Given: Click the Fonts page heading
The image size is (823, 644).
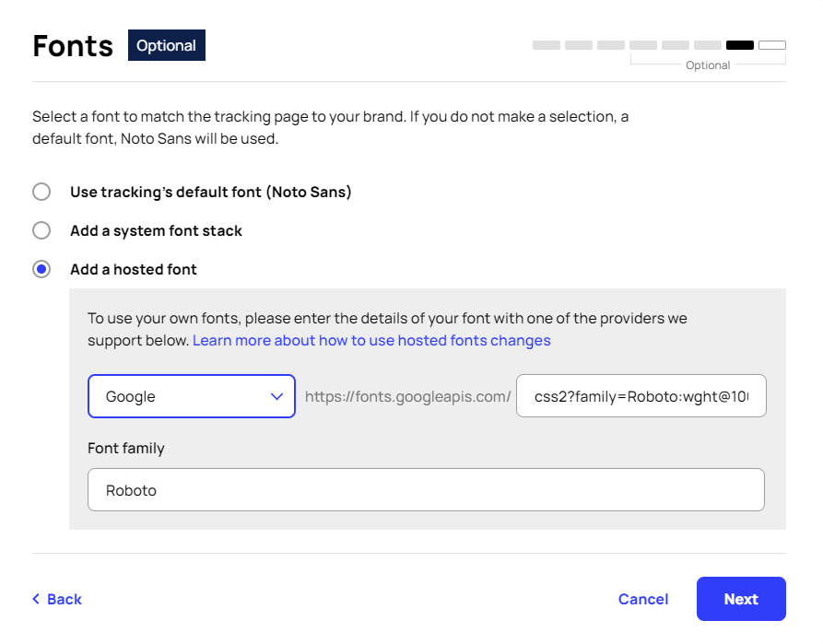Looking at the screenshot, I should [73, 45].
